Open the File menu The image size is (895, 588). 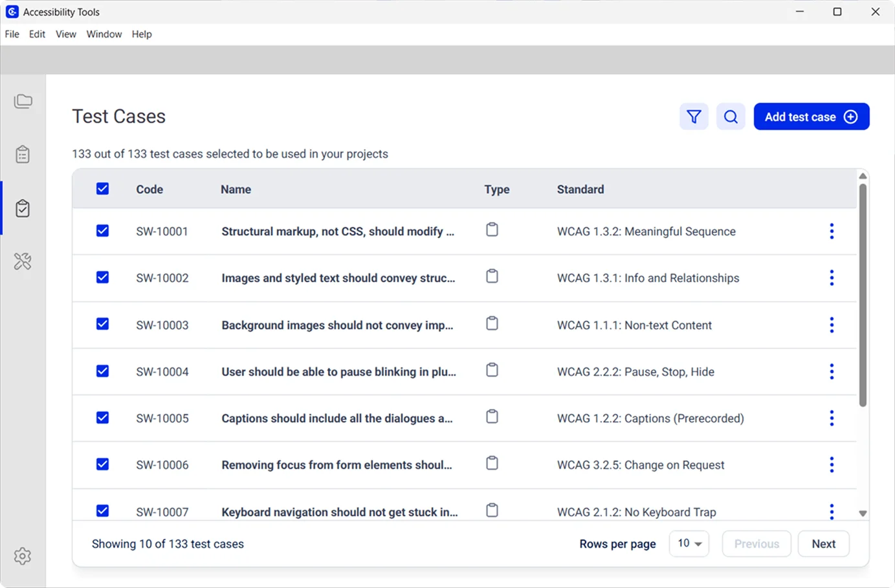(x=12, y=34)
